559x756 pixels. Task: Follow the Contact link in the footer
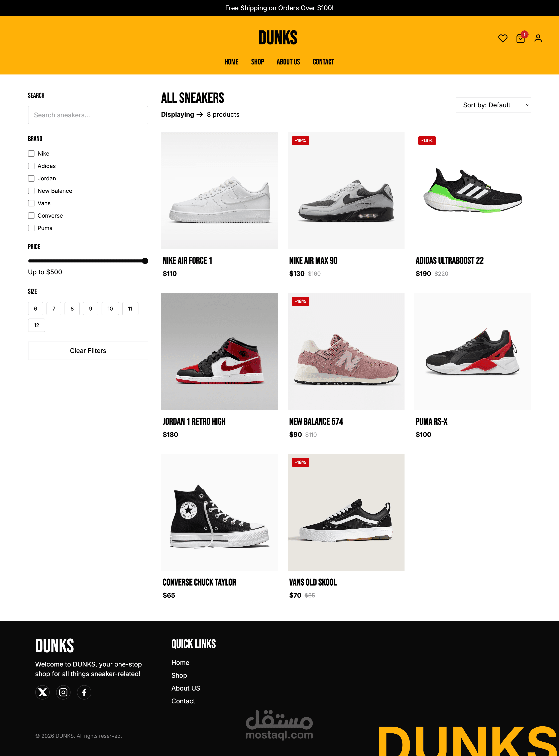(x=183, y=701)
